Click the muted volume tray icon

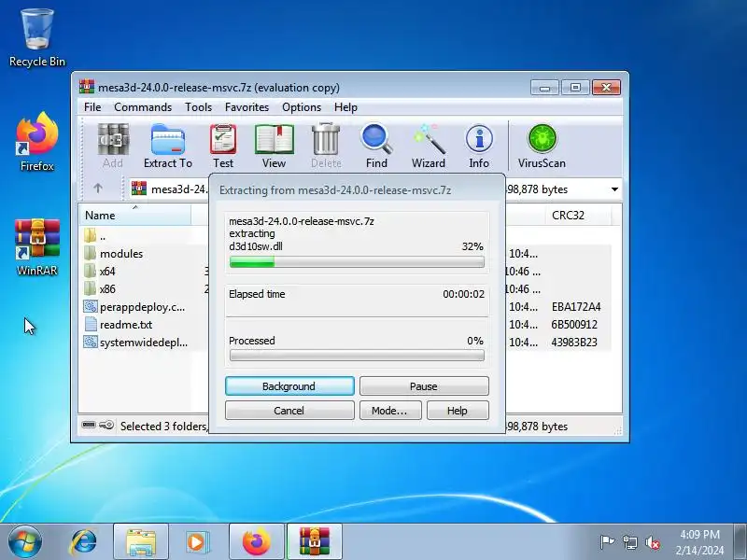point(652,542)
